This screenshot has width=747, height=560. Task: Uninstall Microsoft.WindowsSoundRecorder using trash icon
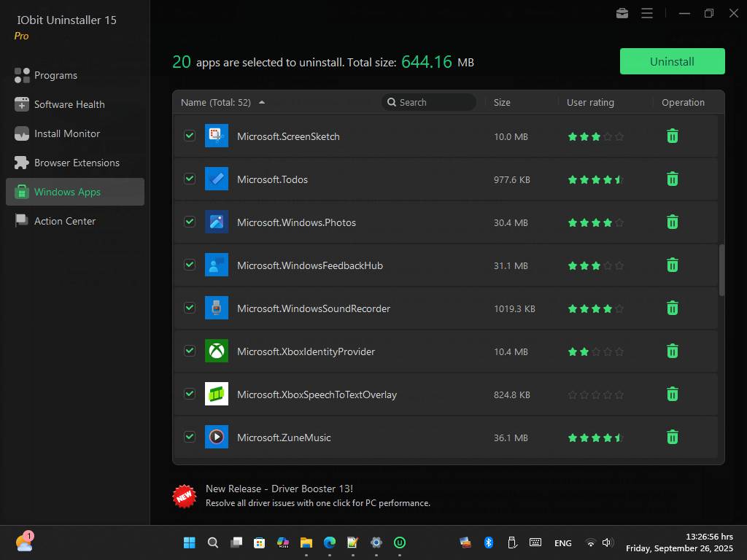tap(672, 308)
